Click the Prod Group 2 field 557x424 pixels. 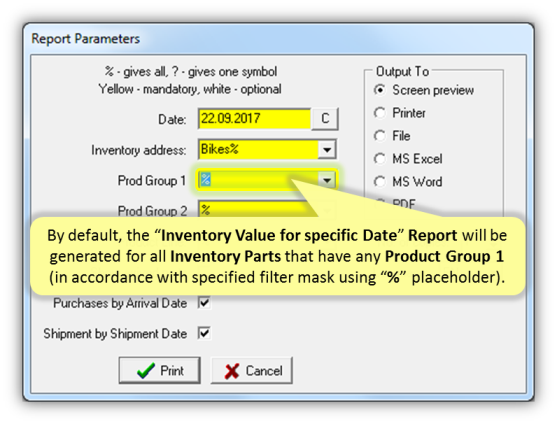[x=258, y=210]
